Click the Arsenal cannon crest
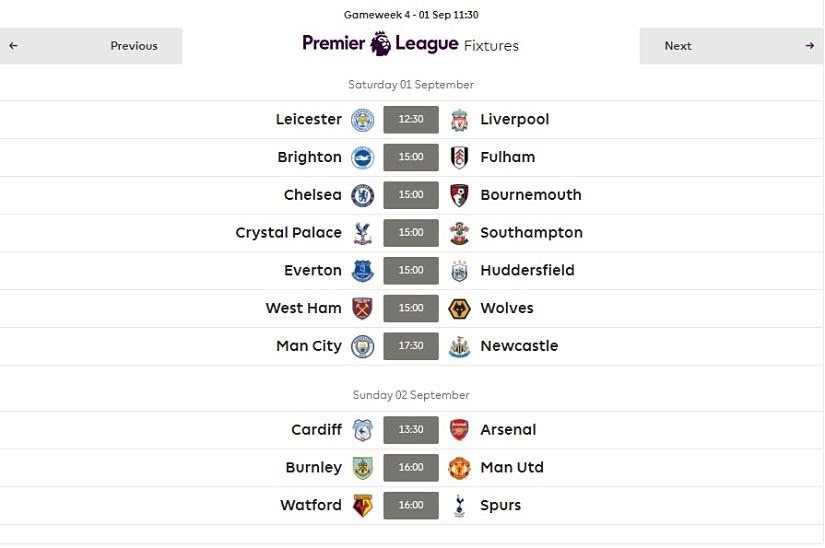825x548 pixels. [x=459, y=430]
